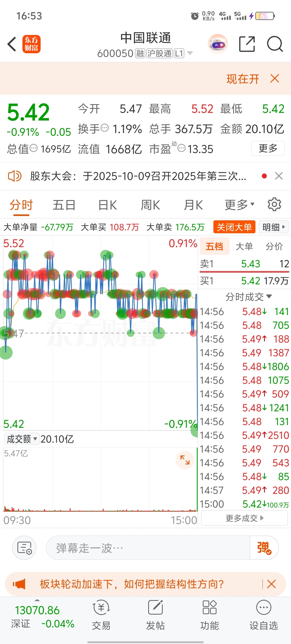Image resolution: width=291 pixels, height=644 pixels.
Task: Select the 大单 tab
Action: point(244,246)
